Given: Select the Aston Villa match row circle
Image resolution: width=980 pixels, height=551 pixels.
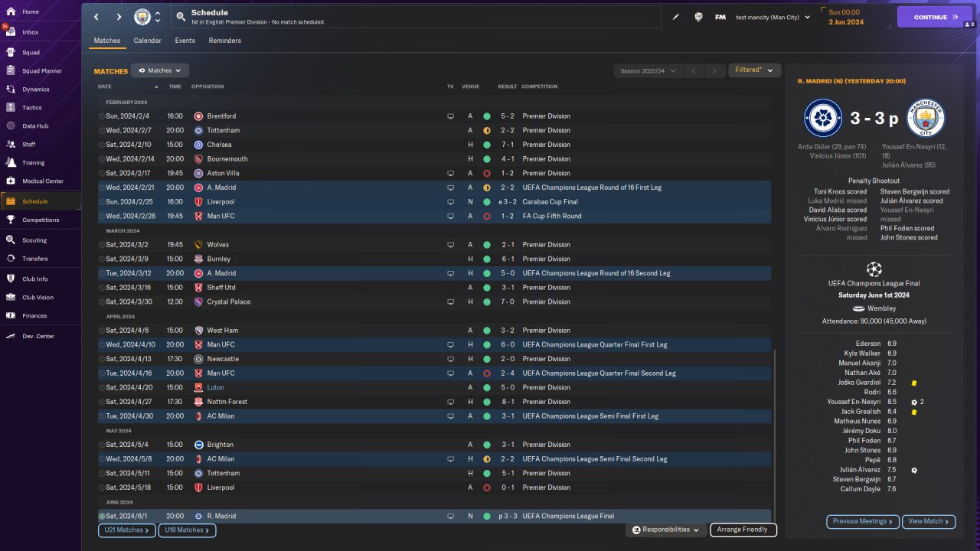Looking at the screenshot, I should 103,174.
